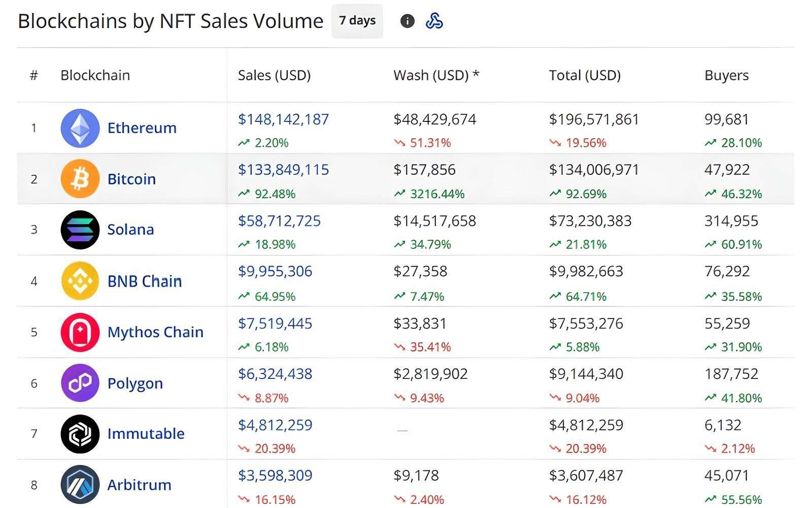Click the info icon beside the title
The image size is (812, 508).
click(407, 21)
